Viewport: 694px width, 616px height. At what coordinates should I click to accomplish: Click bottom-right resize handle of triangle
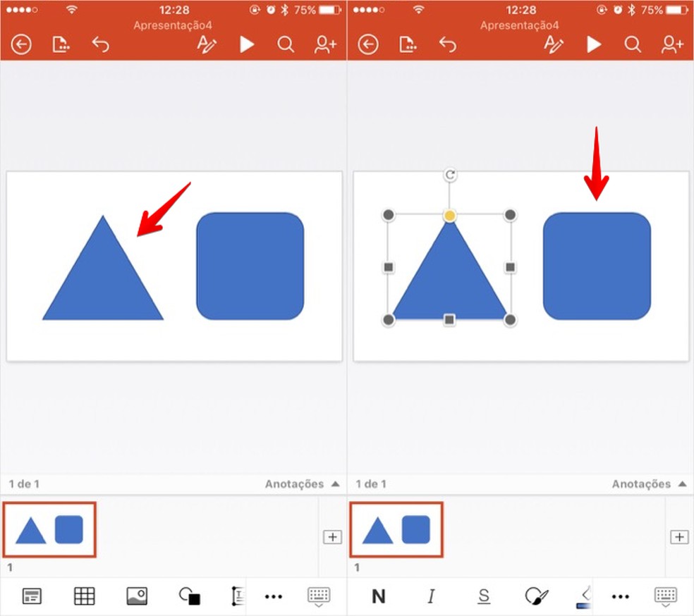click(x=510, y=319)
